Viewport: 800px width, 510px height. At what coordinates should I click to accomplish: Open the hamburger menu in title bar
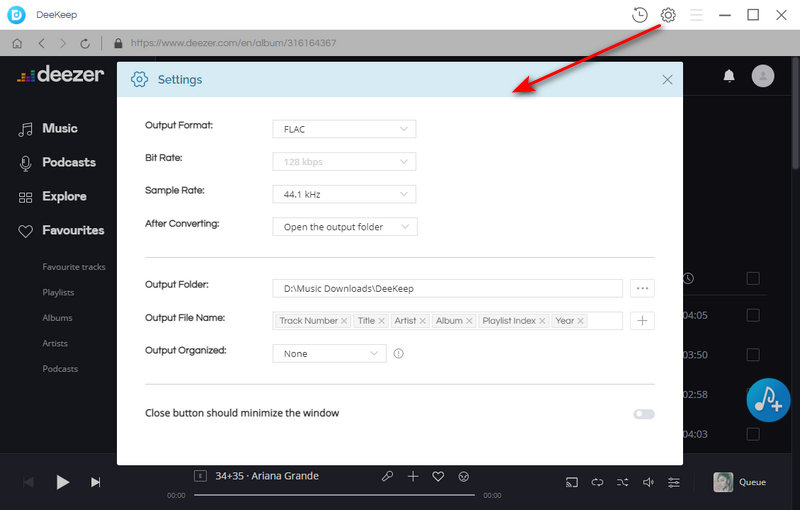[696, 15]
